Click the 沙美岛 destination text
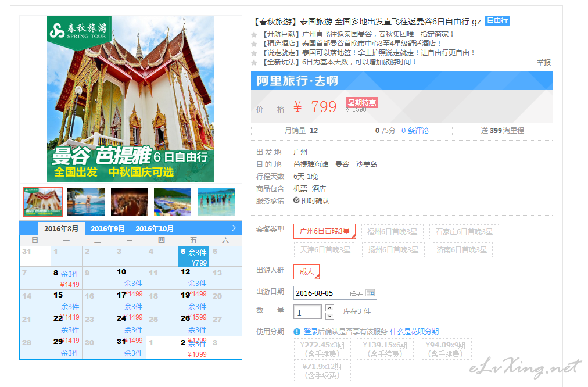 tap(366, 164)
